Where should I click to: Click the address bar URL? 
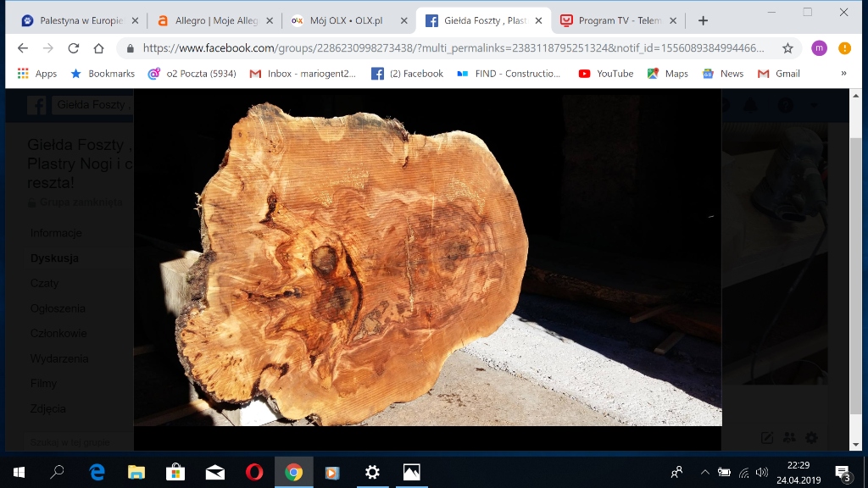[x=453, y=48]
